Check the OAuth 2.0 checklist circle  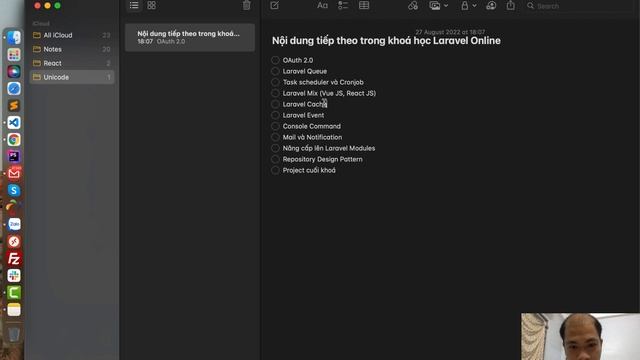coord(275,60)
